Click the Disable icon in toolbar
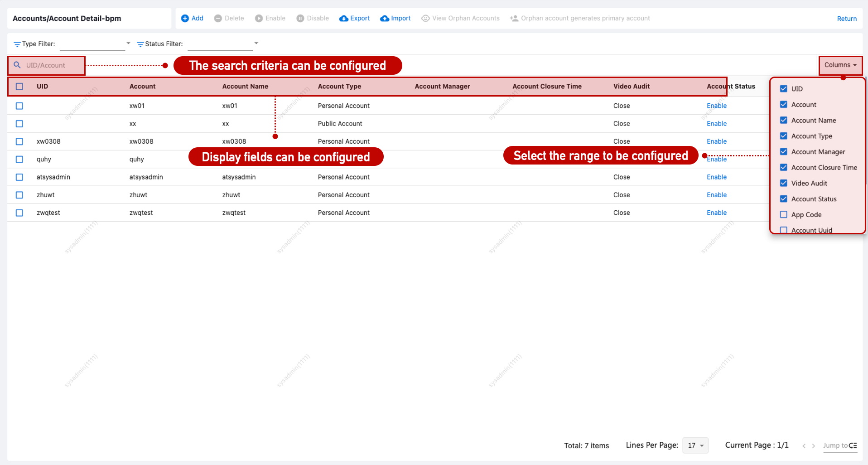Viewport: 868px width, 465px height. tap(300, 18)
